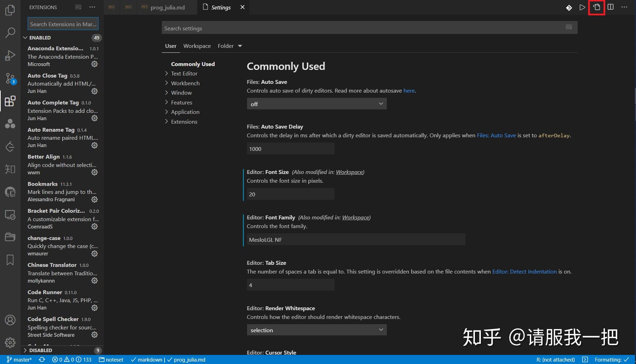Open the gear menu for Auto Close Tag
Viewport: 636px width, 364px height.
[94, 91]
